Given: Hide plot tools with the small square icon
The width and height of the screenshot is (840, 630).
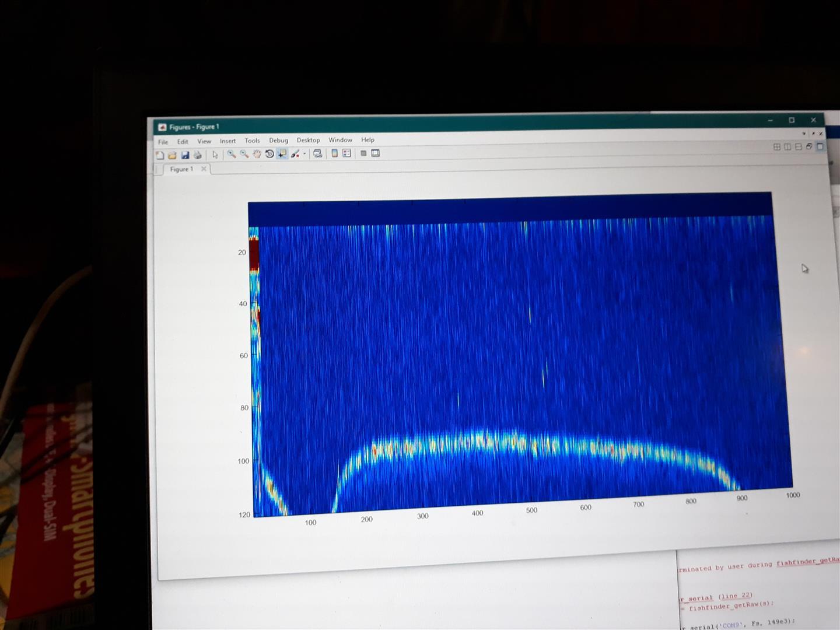Looking at the screenshot, I should pos(363,153).
